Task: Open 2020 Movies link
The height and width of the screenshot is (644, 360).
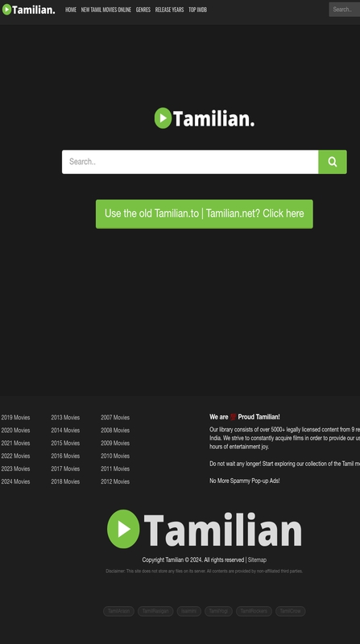Action: coord(15,430)
